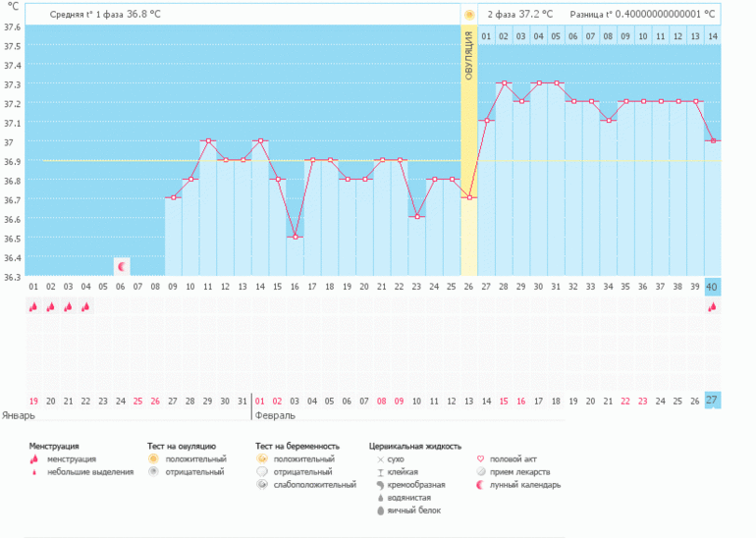Click the Январь month label

[x=20, y=416]
